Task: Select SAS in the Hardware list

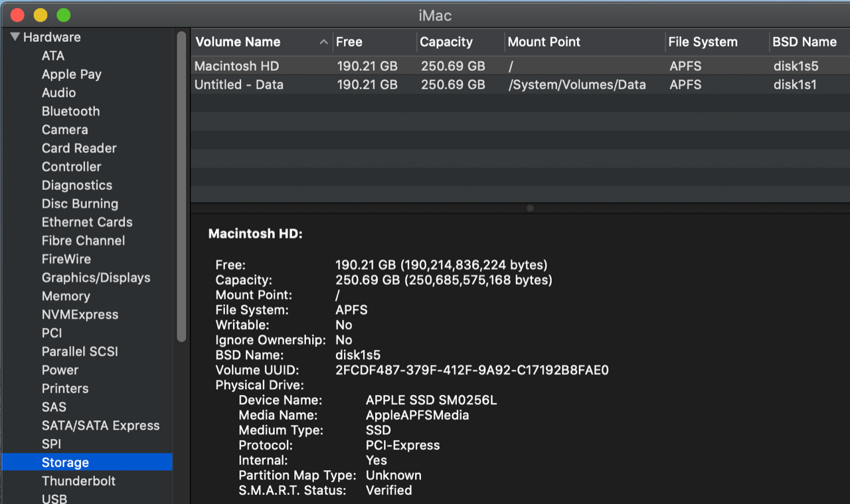Action: [x=54, y=407]
